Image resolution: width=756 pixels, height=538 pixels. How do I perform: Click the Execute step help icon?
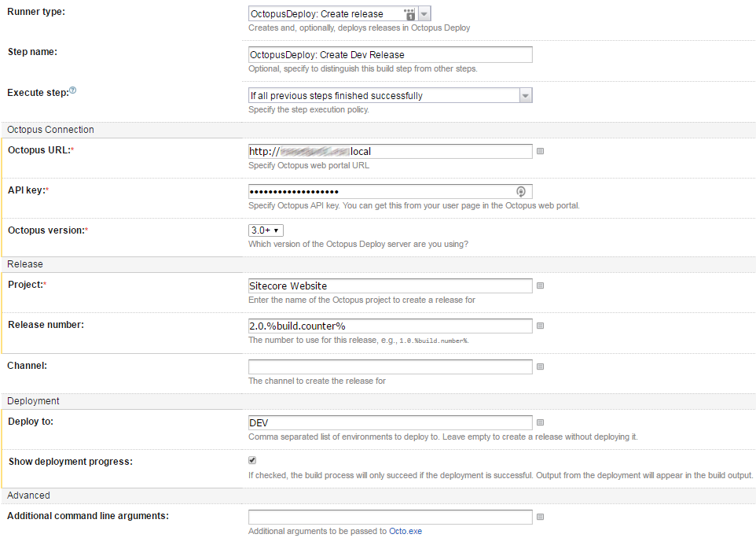(x=73, y=90)
